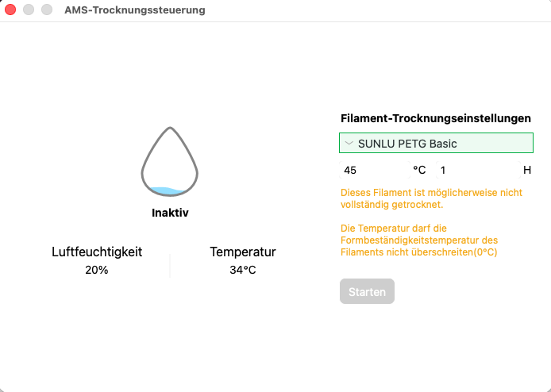Click the 20% humidity value
The height and width of the screenshot is (392, 551).
97,270
